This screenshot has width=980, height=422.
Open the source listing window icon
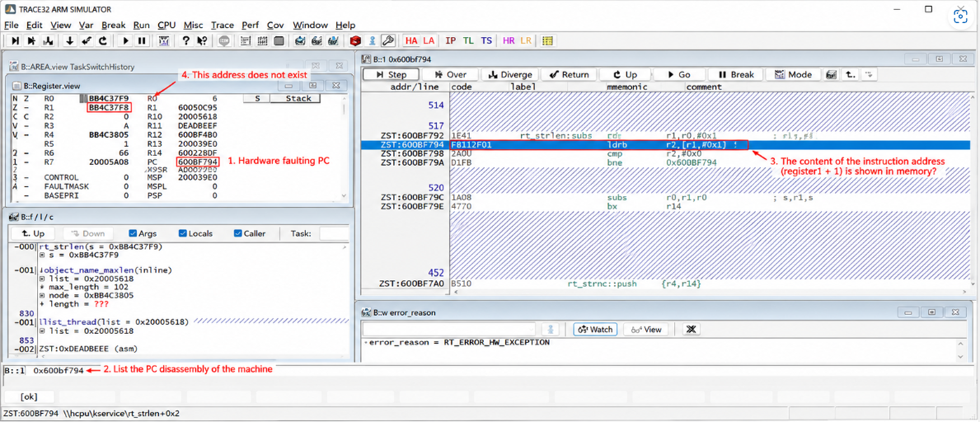(246, 40)
